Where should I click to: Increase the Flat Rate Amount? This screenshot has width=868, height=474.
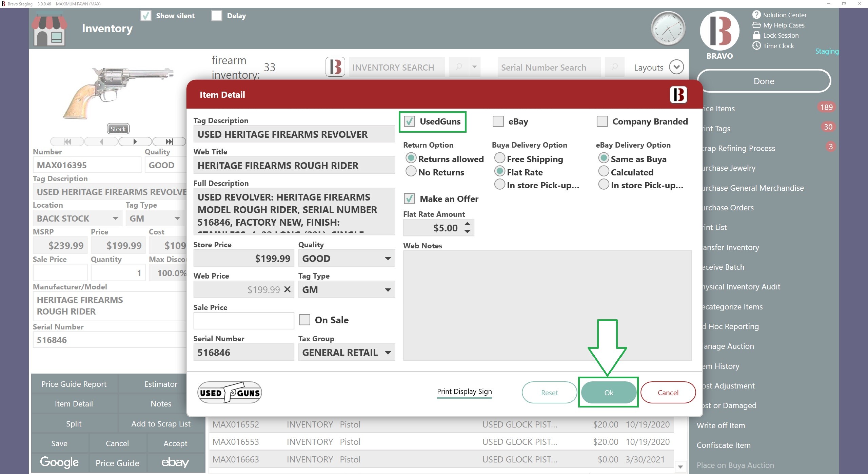pyautogui.click(x=467, y=224)
